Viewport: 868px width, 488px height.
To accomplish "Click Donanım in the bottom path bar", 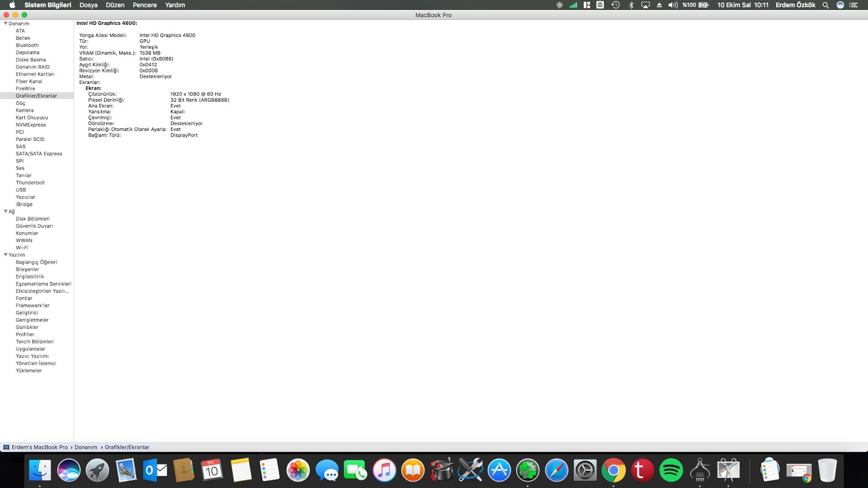I will 86,447.
